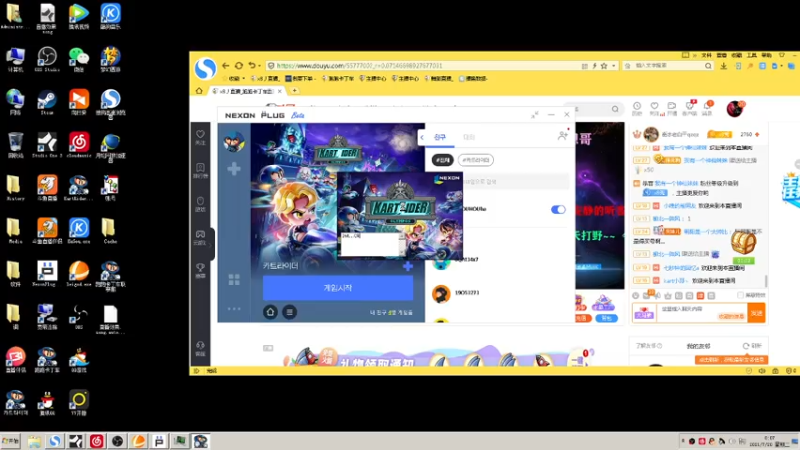Click the blue 게임시작 game start button
This screenshot has width=800, height=450.
[x=338, y=288]
